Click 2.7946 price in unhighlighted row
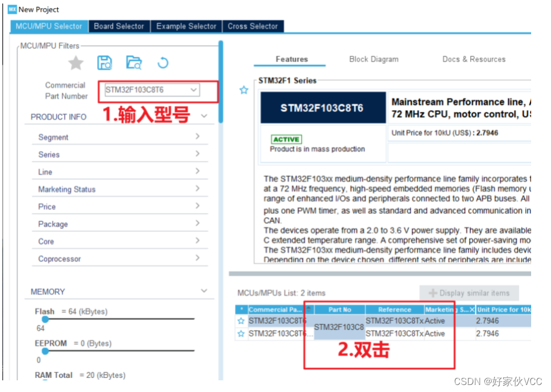The height and width of the screenshot is (392, 551). pos(487,334)
